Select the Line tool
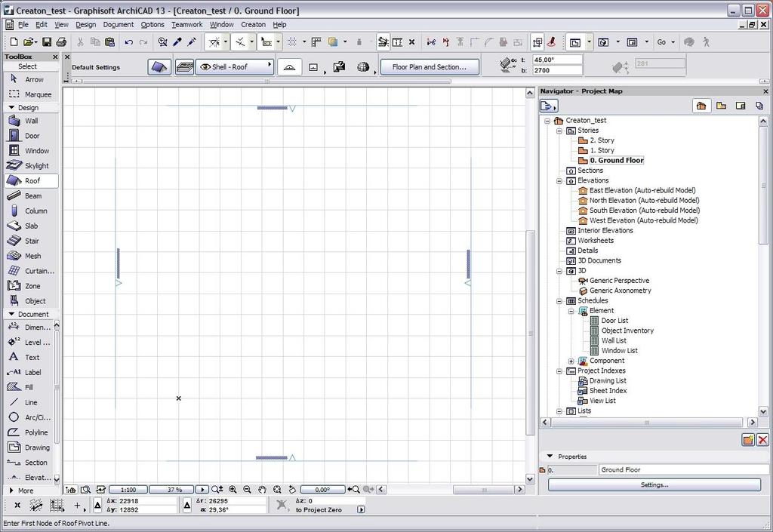 pos(29,402)
